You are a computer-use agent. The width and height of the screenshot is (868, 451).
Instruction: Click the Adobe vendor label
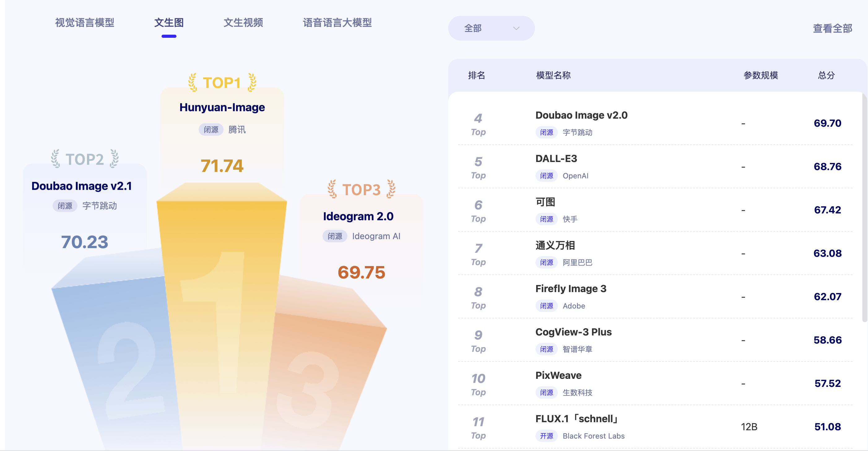574,306
